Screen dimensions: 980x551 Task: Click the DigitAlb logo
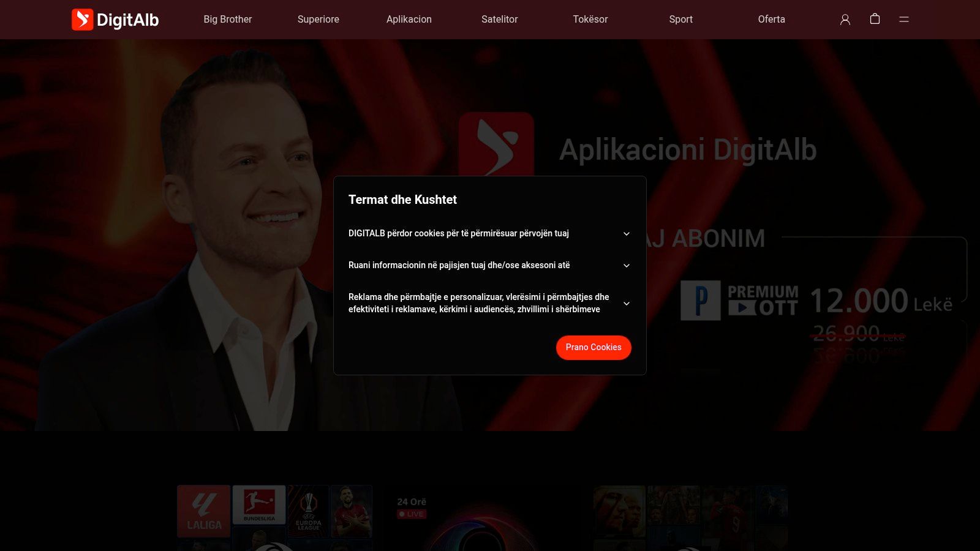pos(115,19)
